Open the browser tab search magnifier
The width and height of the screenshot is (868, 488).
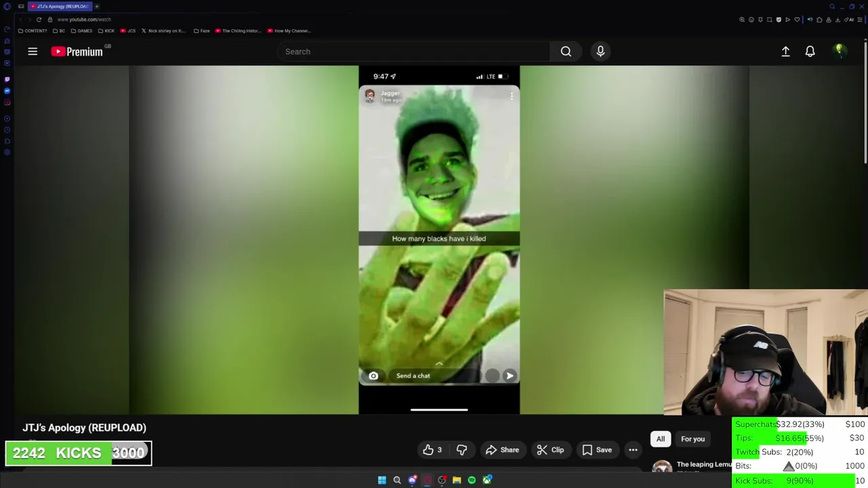pyautogui.click(x=832, y=7)
